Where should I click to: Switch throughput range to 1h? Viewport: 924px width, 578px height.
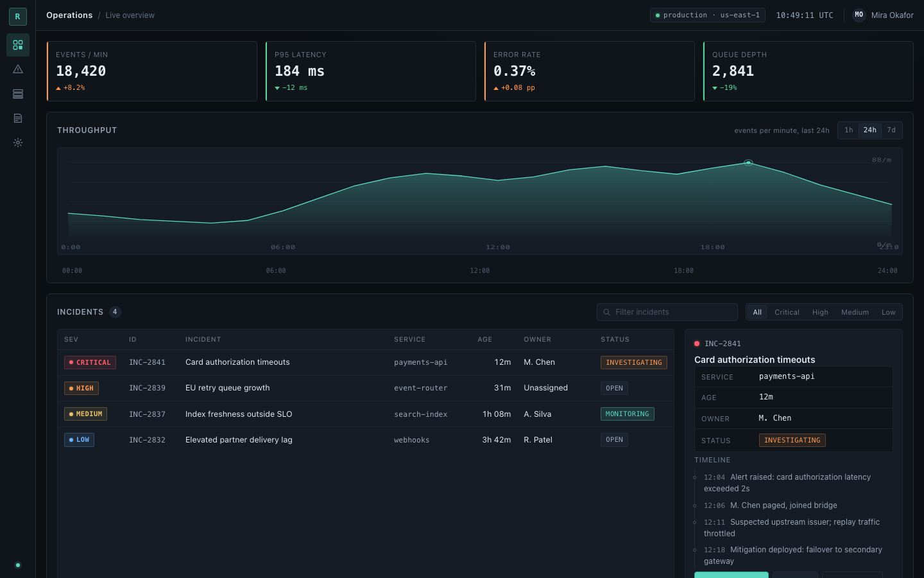pos(849,130)
